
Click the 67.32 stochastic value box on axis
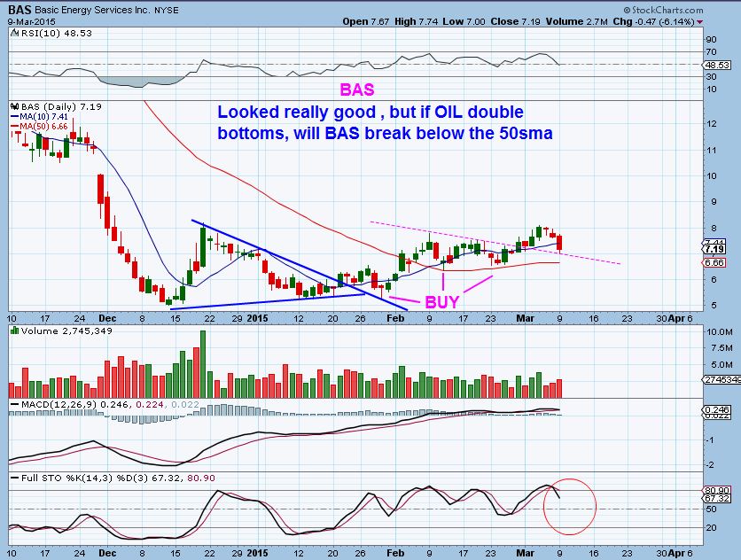point(717,499)
